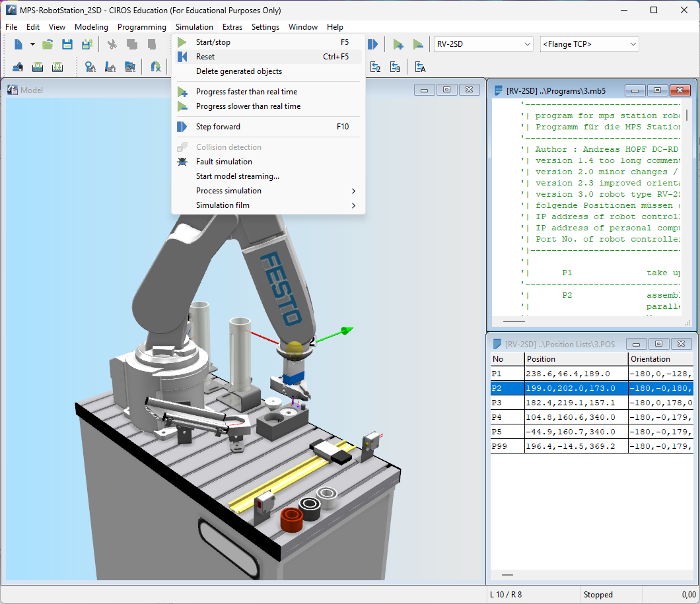Click the slower than real time toolbar icon
The width and height of the screenshot is (700, 604).
pyautogui.click(x=418, y=44)
